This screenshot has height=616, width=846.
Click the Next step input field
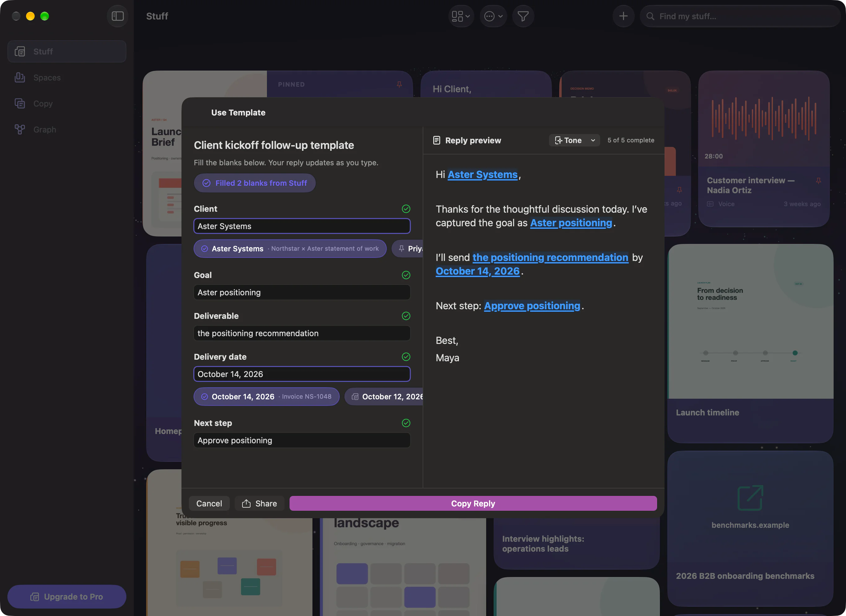pyautogui.click(x=302, y=440)
